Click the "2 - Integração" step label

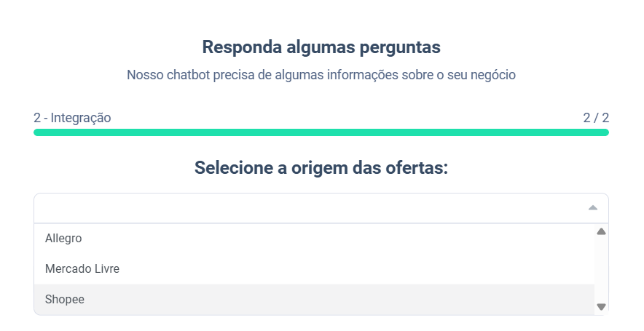72,117
